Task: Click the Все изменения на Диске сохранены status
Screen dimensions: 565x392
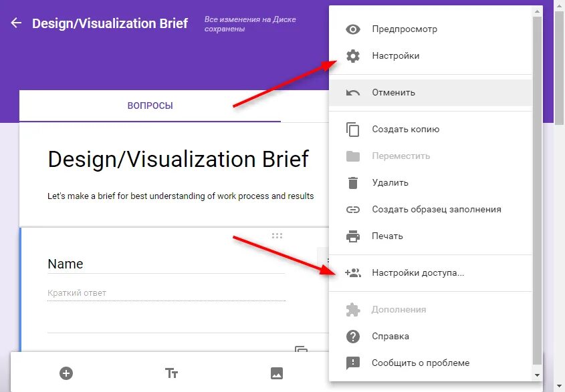Action: coord(251,24)
